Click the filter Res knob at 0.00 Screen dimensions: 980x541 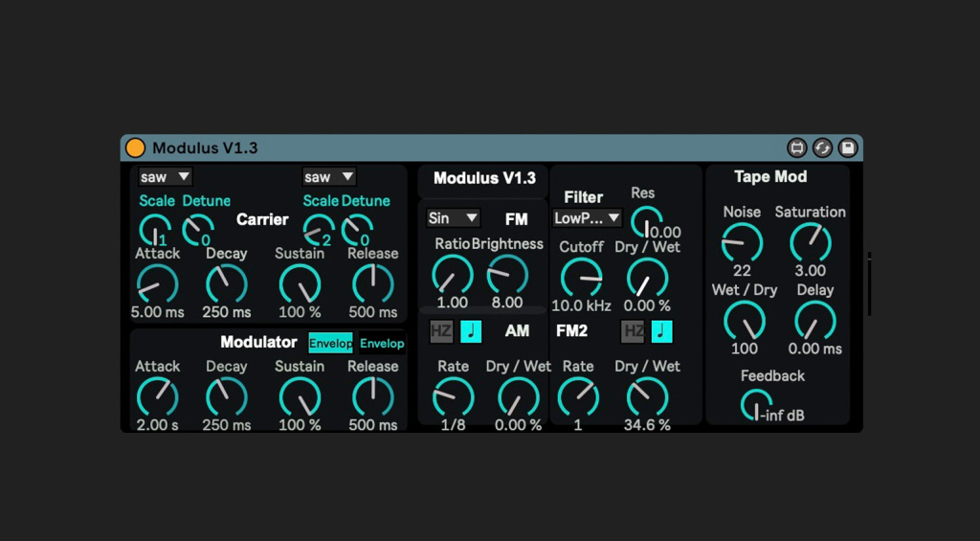coord(646,221)
